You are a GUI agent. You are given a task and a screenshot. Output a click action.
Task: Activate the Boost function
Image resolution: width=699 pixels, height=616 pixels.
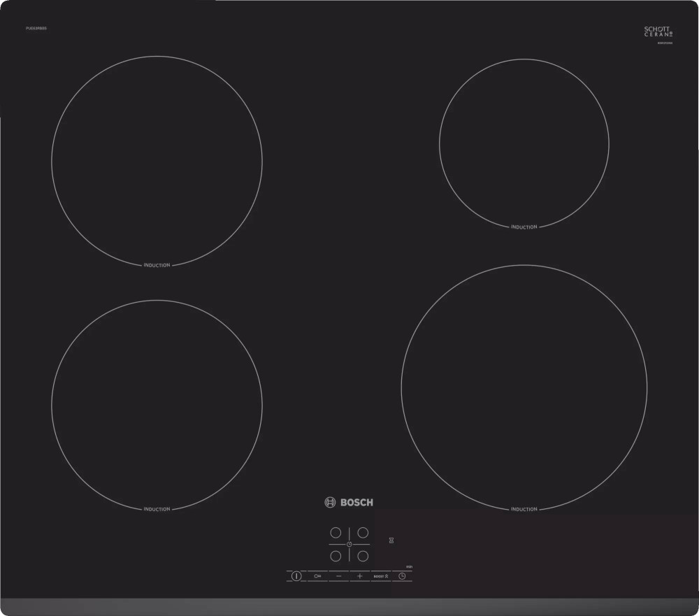point(381,576)
